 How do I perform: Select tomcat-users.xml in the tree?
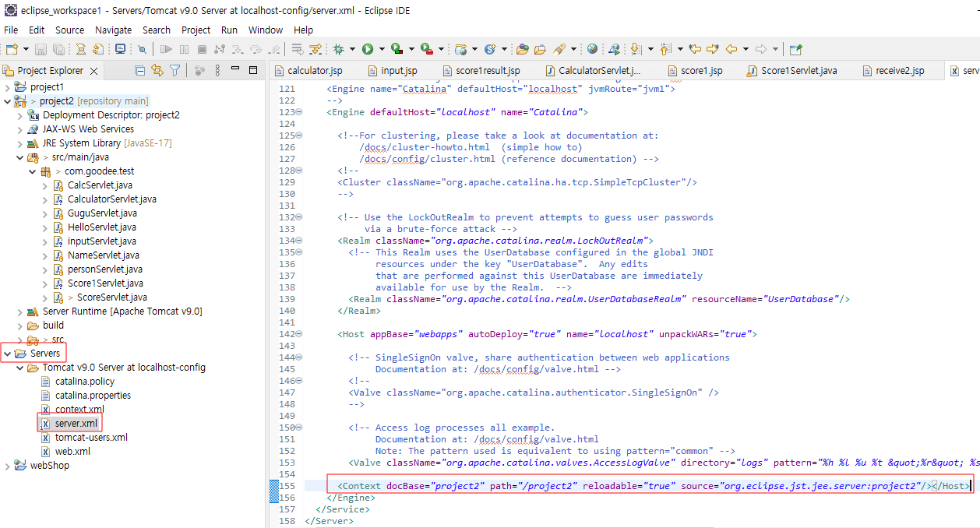tap(91, 438)
